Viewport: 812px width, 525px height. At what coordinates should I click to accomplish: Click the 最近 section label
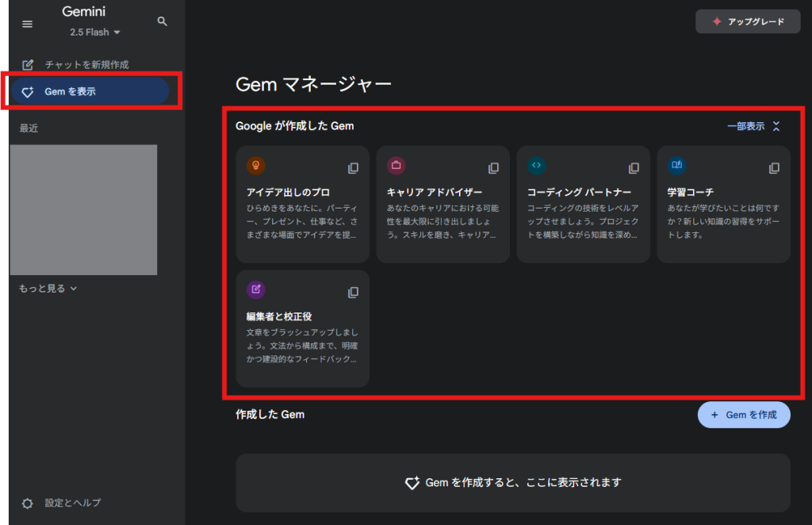[29, 128]
